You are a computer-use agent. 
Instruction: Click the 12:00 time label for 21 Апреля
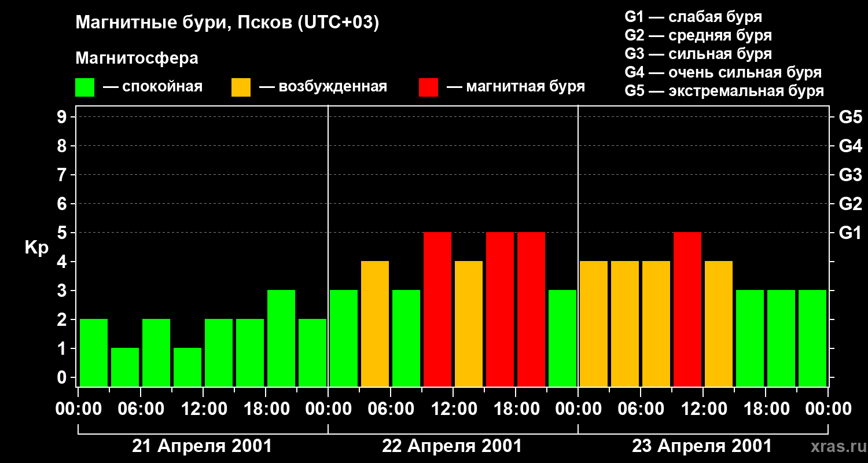[x=203, y=409]
